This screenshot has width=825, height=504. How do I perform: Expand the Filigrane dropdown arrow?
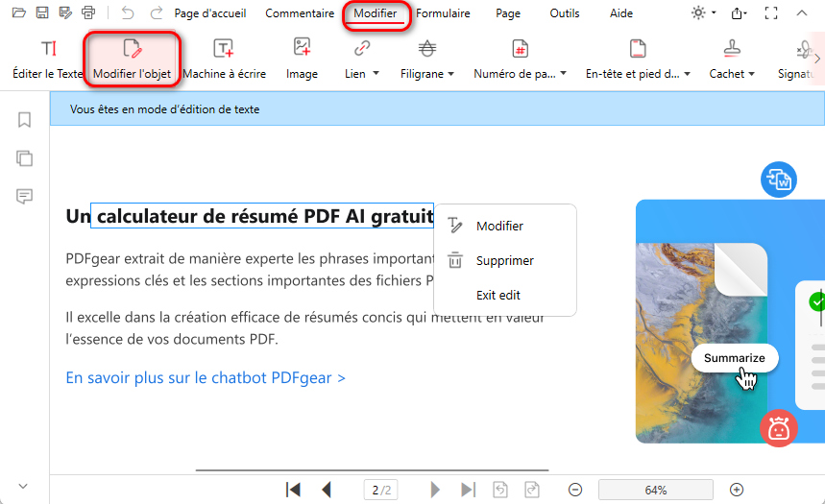(450, 74)
